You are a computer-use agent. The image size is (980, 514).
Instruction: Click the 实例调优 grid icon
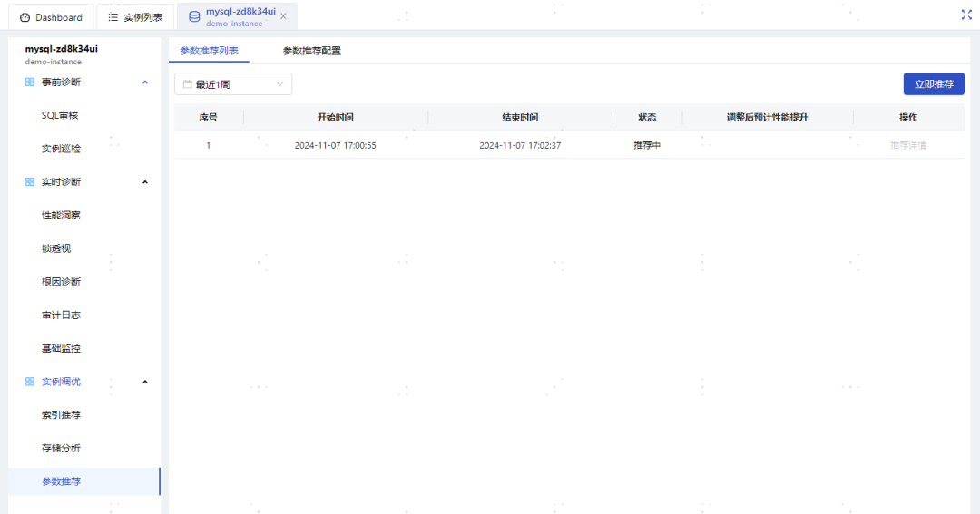coord(29,382)
